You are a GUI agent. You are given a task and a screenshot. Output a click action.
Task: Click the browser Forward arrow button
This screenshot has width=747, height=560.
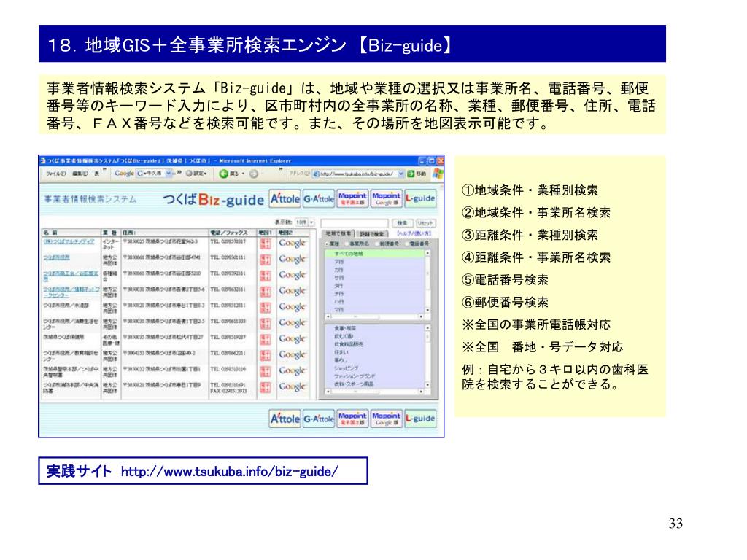(x=254, y=174)
